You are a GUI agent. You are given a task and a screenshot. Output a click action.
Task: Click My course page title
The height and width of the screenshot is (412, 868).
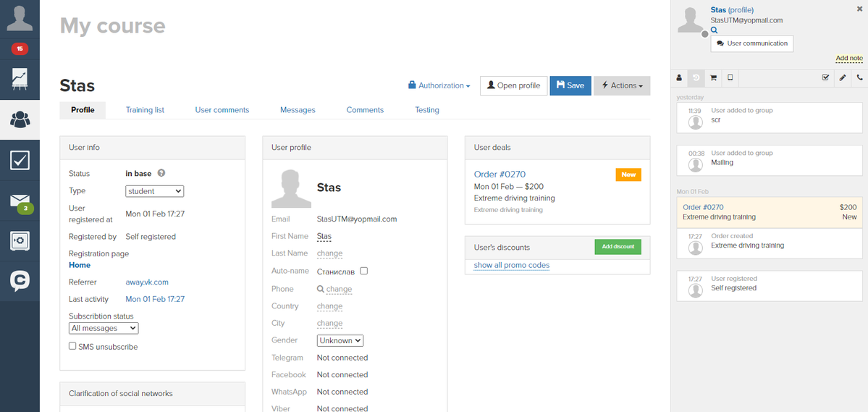pyautogui.click(x=112, y=26)
